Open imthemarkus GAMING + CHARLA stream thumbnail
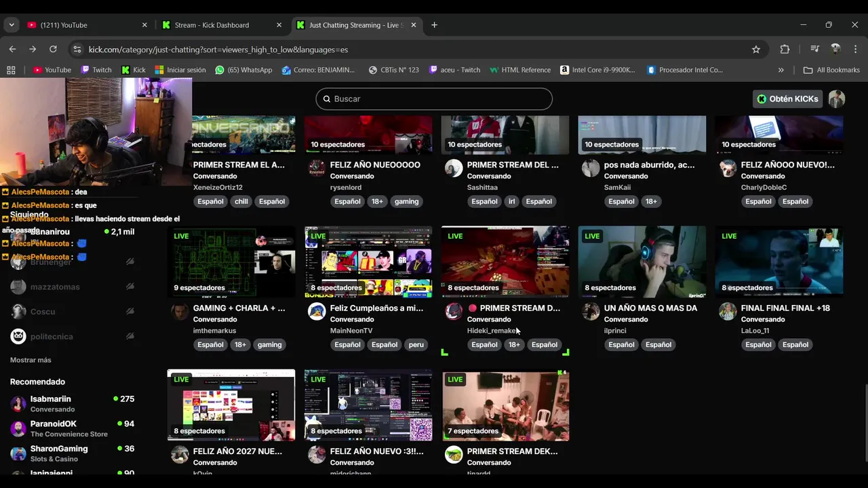This screenshot has height=488, width=868. pyautogui.click(x=231, y=262)
